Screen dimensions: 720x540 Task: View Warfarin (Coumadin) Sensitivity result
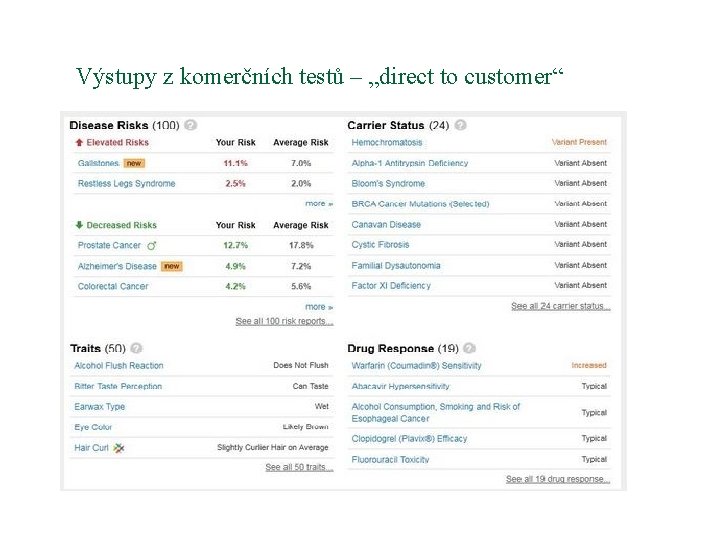[416, 366]
